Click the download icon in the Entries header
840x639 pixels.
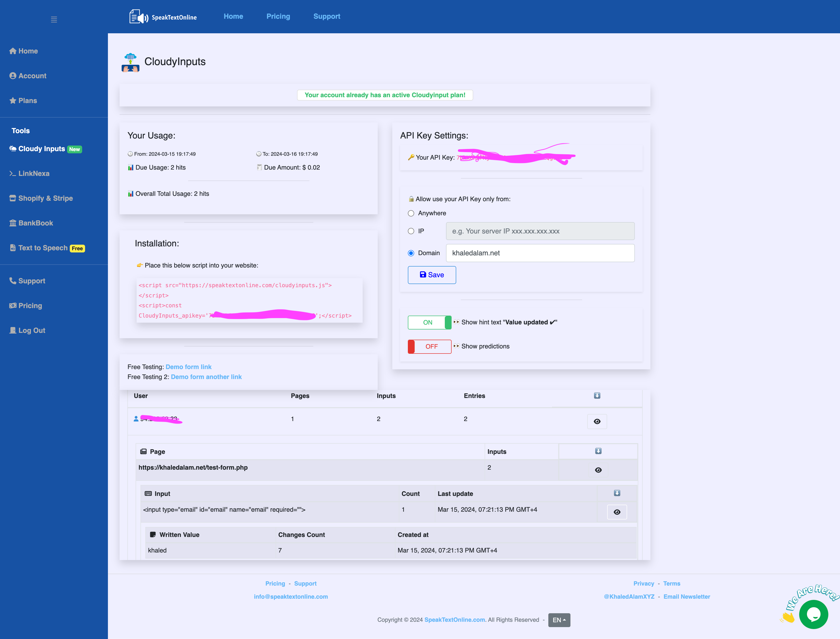597,396
